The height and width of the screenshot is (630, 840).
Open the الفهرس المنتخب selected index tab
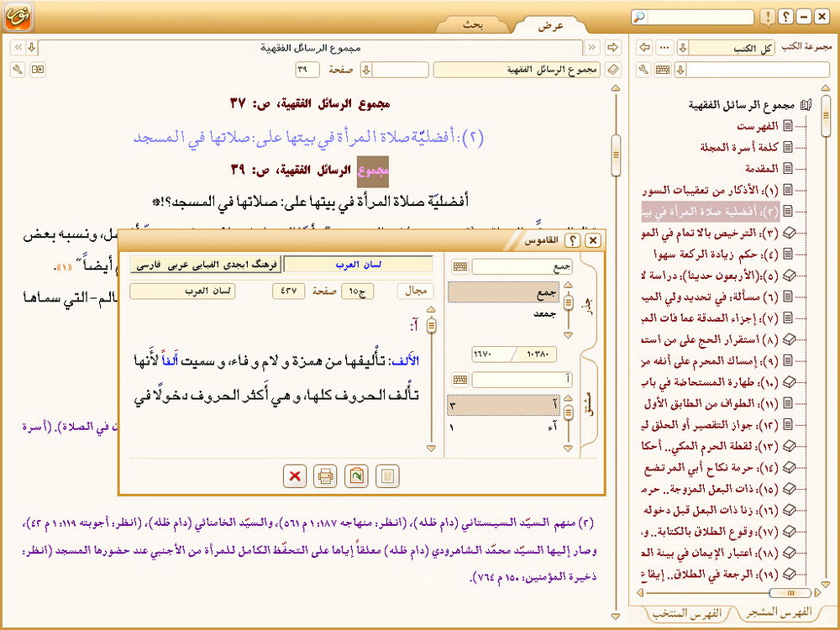tap(686, 612)
